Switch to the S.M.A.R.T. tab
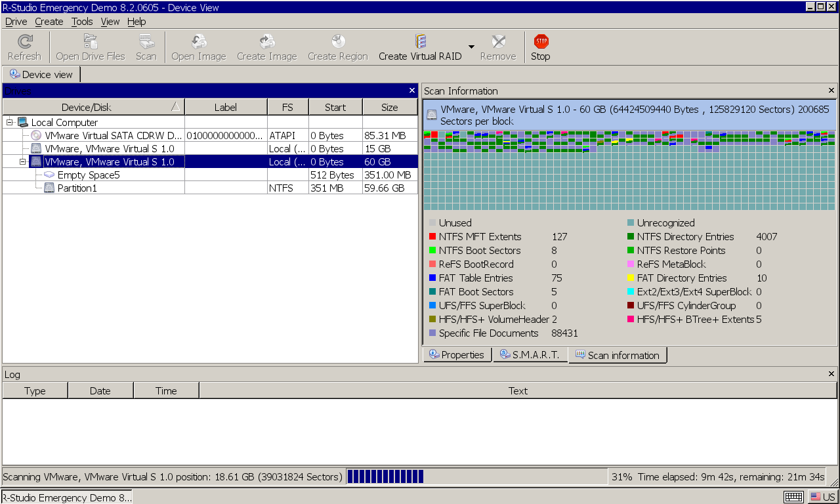Image resolution: width=840 pixels, height=504 pixels. pos(529,355)
